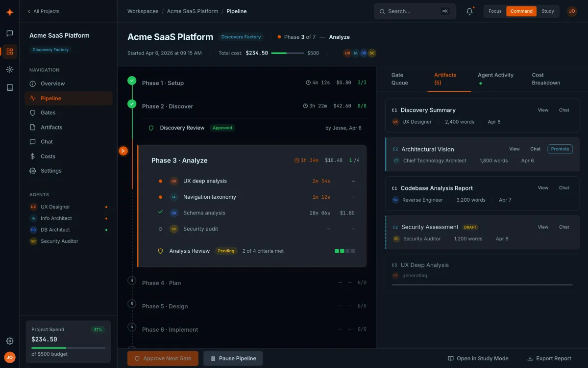
Task: Open Chat for Security Assessment artifact
Action: click(x=564, y=227)
